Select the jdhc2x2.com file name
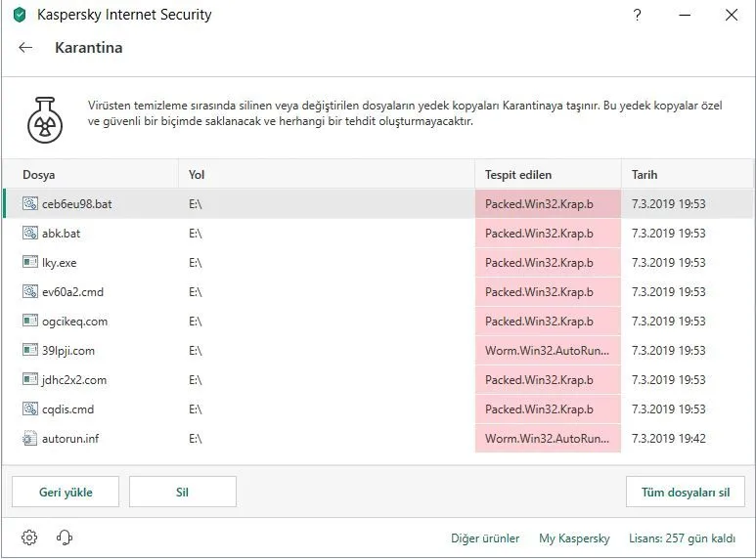Viewport: 756px width, 559px height. (x=73, y=380)
